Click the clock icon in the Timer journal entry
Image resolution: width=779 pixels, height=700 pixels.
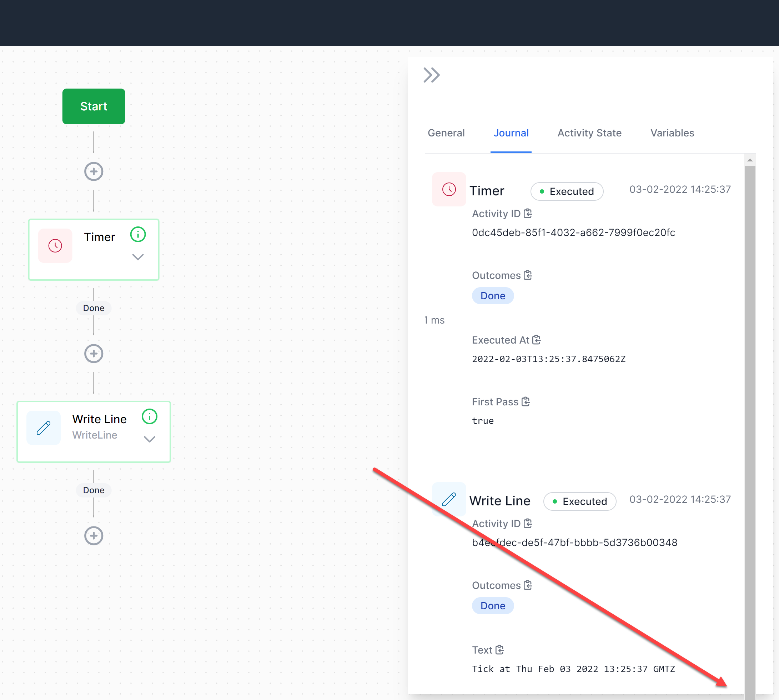[x=449, y=189]
